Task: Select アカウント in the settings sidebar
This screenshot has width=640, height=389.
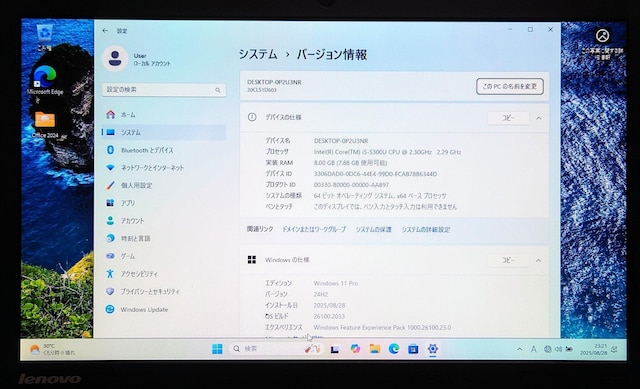Action: (x=163, y=221)
